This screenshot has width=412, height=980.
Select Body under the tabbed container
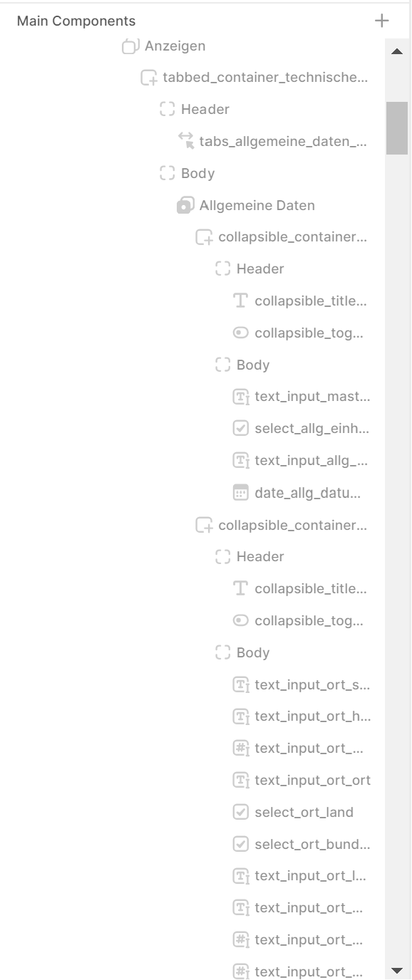pos(187,173)
